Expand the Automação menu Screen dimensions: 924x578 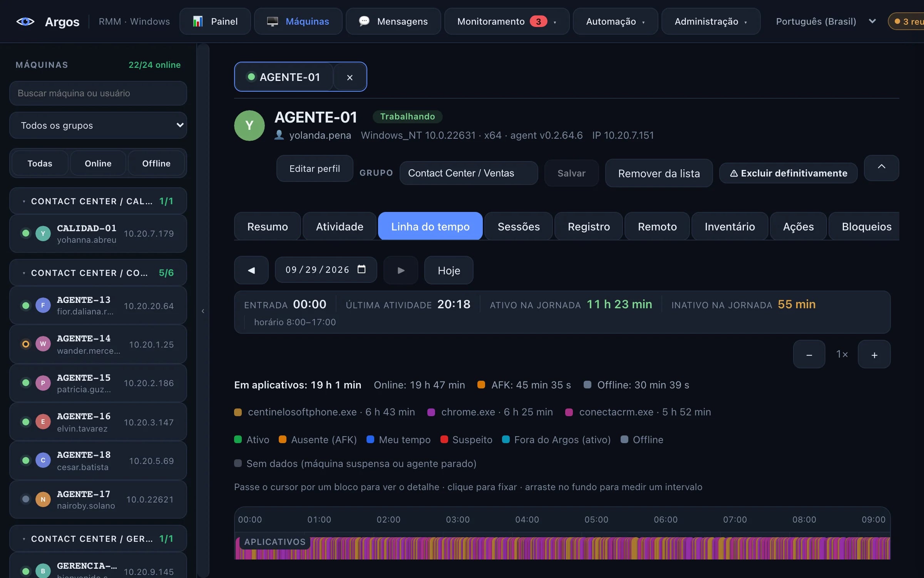tap(615, 22)
